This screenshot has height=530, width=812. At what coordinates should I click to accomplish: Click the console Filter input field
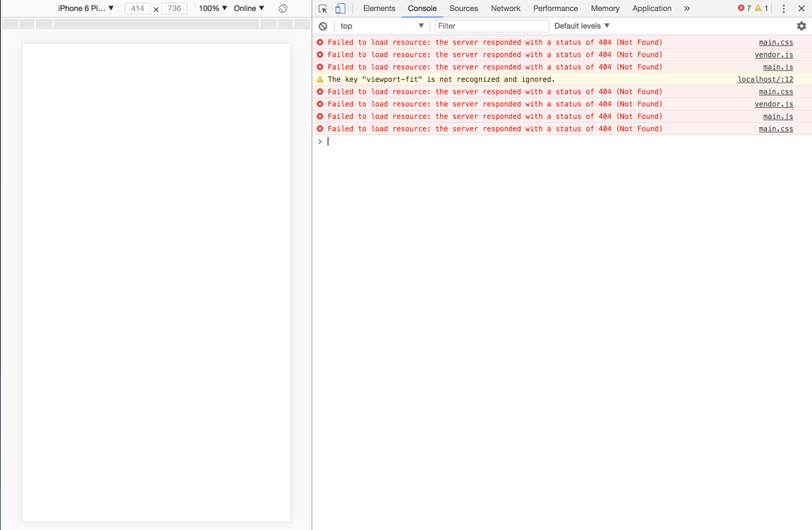(492, 26)
